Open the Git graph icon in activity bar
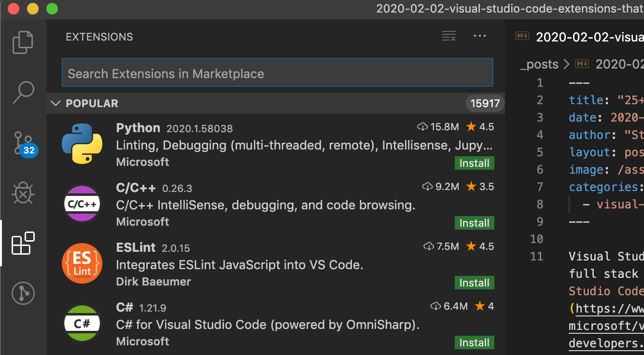The width and height of the screenshot is (644, 355). [23, 293]
